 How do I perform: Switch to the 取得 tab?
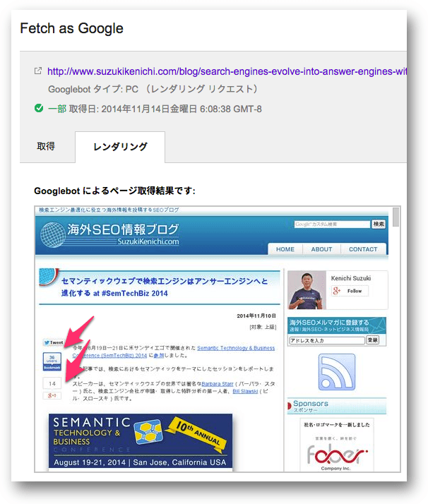coord(46,147)
